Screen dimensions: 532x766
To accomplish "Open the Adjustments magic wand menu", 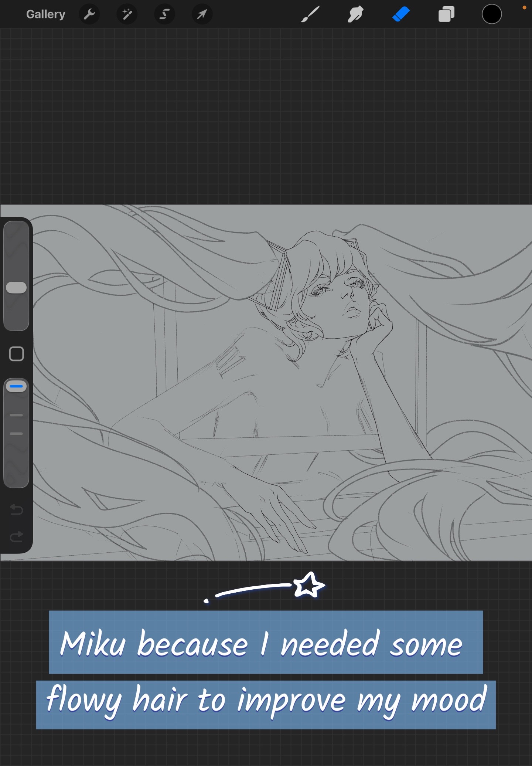I will click(127, 14).
